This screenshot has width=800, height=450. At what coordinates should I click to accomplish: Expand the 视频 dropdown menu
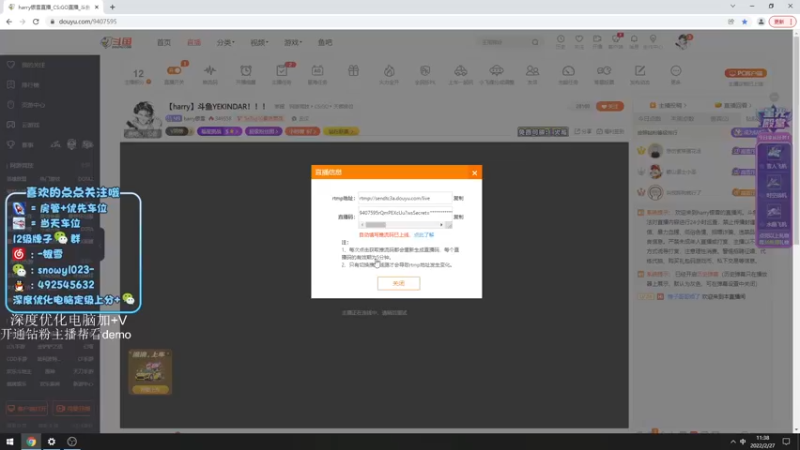[x=259, y=42]
